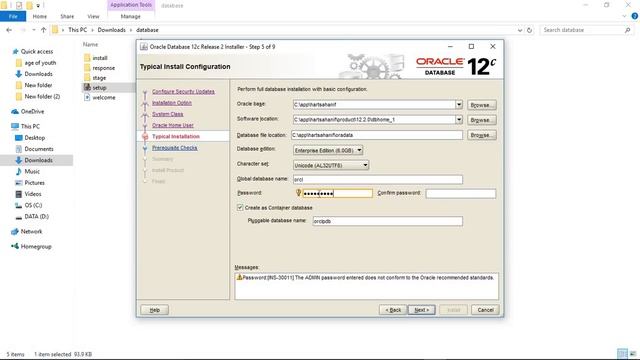Click the Confirm password field

(461, 193)
